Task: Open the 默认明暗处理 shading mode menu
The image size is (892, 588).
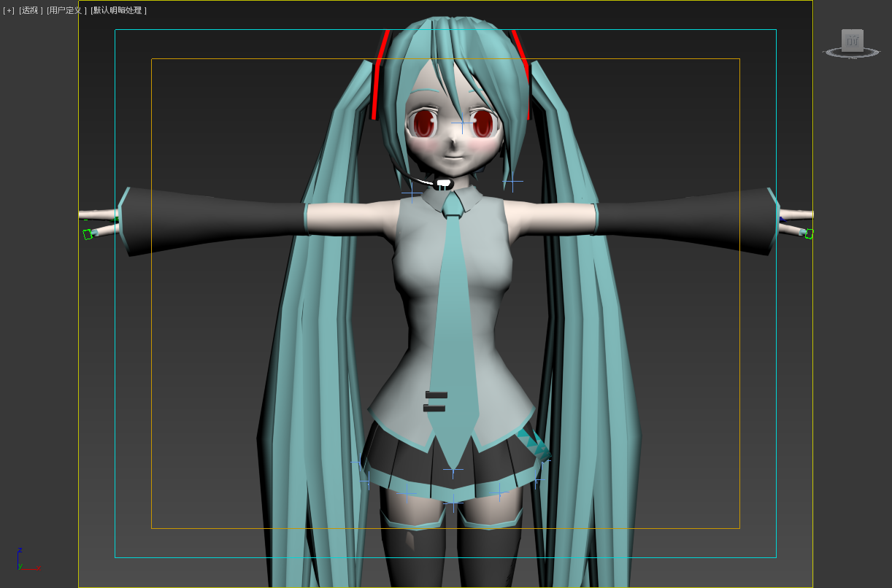Action: click(x=119, y=10)
